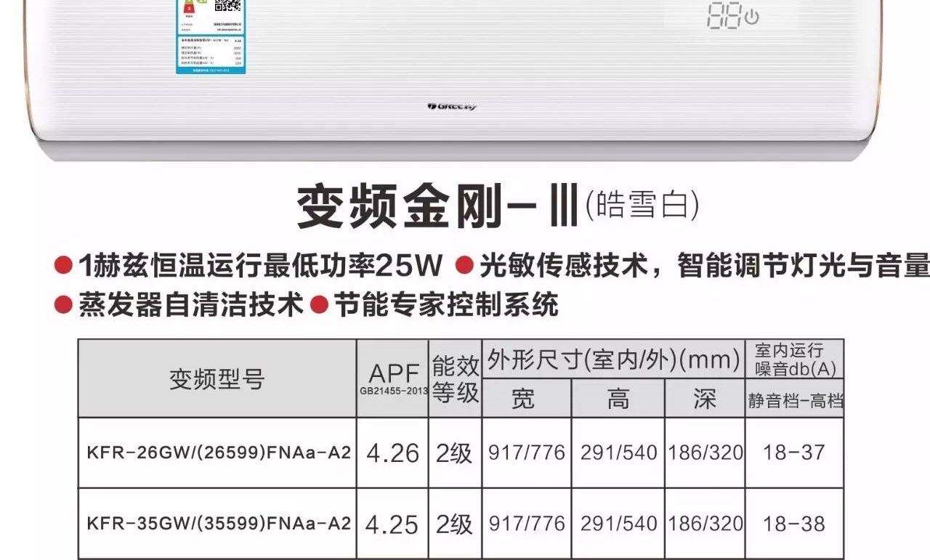Click the 室内运行噪音db(A) header
The image size is (930, 560).
click(x=795, y=360)
